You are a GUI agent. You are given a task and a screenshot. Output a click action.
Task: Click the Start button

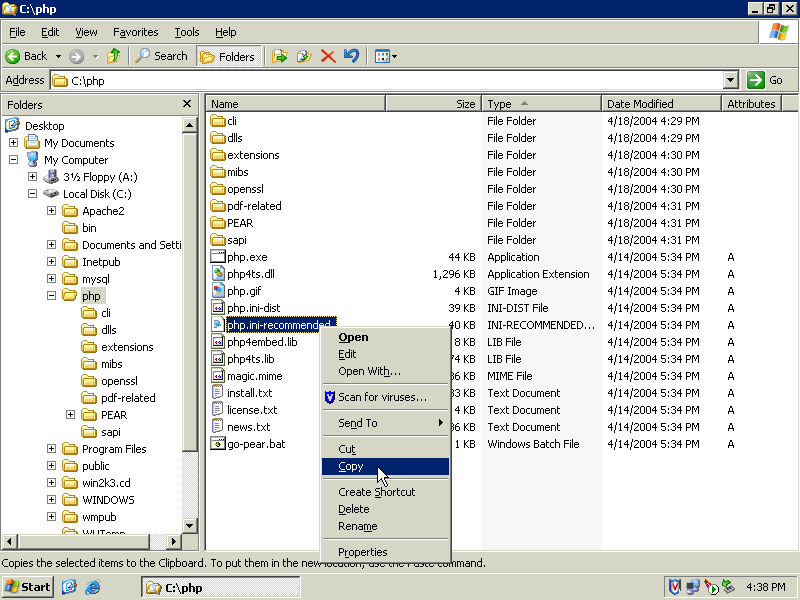pyautogui.click(x=28, y=587)
